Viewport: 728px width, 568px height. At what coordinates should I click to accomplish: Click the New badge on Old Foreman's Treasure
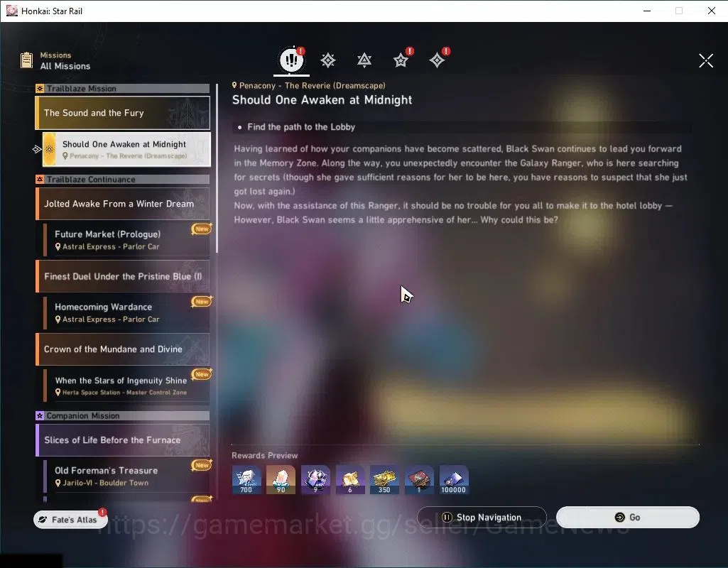click(202, 464)
